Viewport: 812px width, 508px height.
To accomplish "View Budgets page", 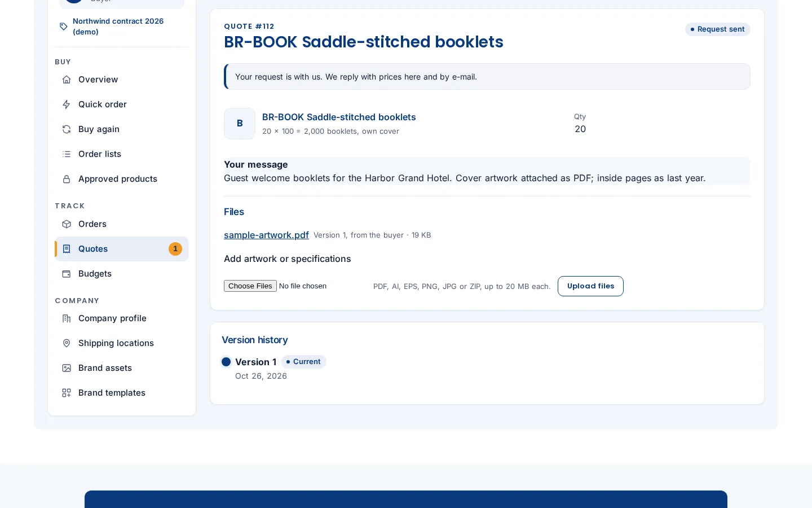I will [122, 274].
